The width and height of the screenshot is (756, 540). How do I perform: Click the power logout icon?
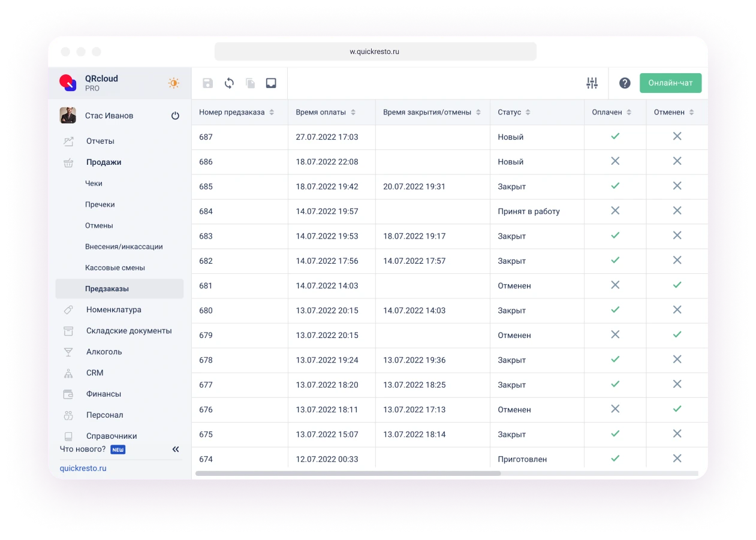click(x=175, y=116)
